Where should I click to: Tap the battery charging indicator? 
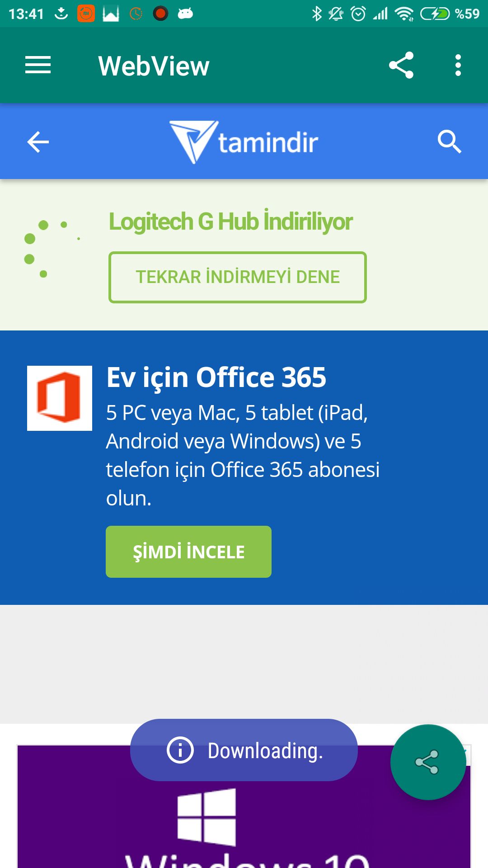pyautogui.click(x=435, y=14)
